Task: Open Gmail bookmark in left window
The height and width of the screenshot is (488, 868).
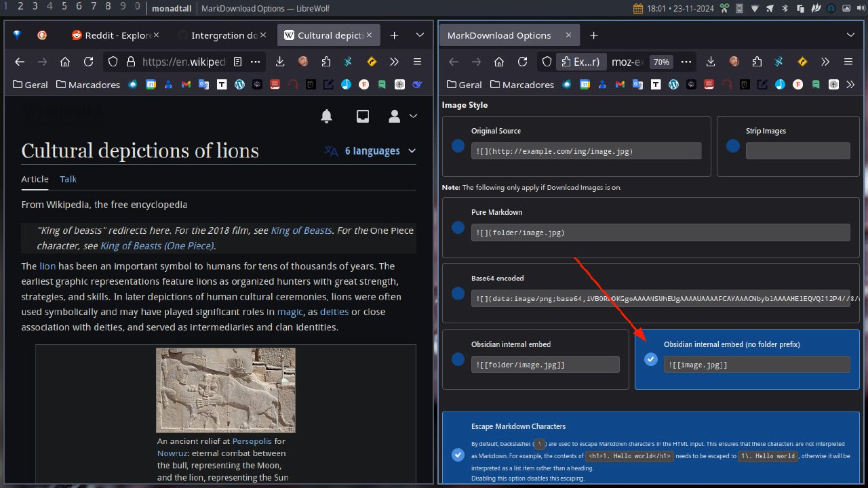Action: pyautogui.click(x=186, y=85)
